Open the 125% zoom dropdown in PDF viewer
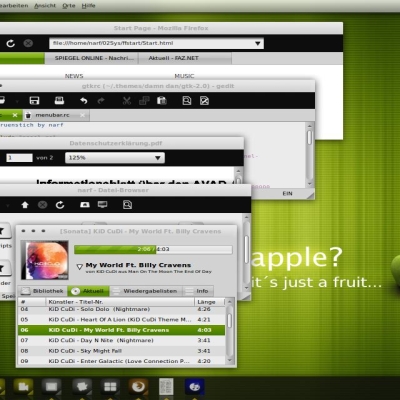Image resolution: width=400 pixels, height=400 pixels. [115, 158]
